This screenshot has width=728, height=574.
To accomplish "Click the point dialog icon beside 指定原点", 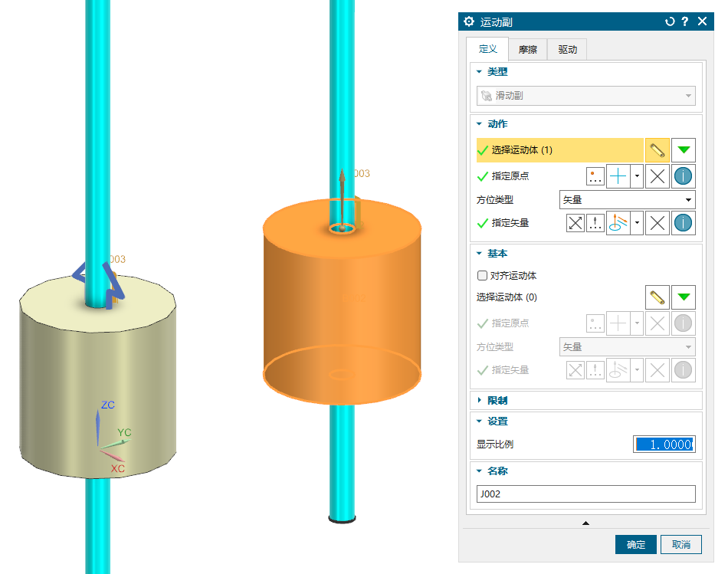I will click(x=595, y=176).
